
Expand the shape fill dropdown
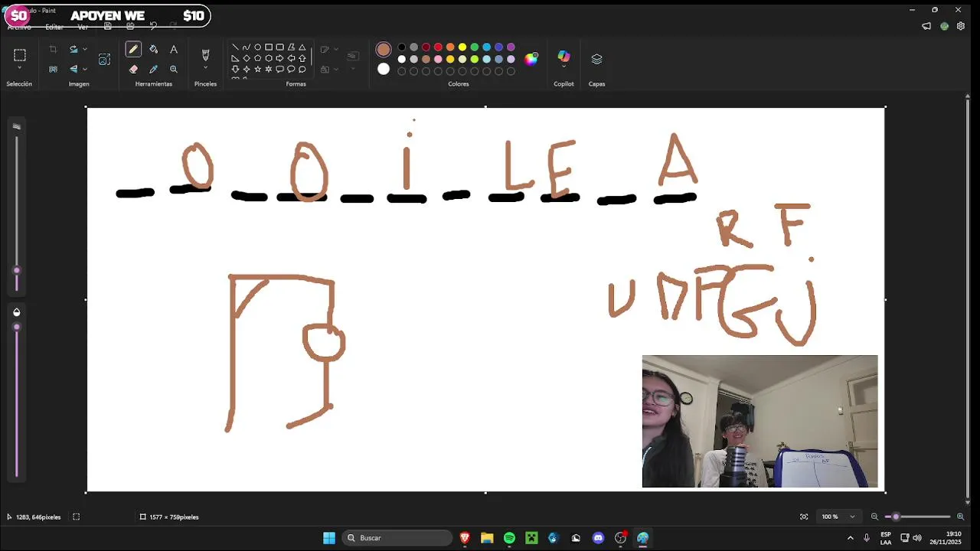click(x=335, y=69)
